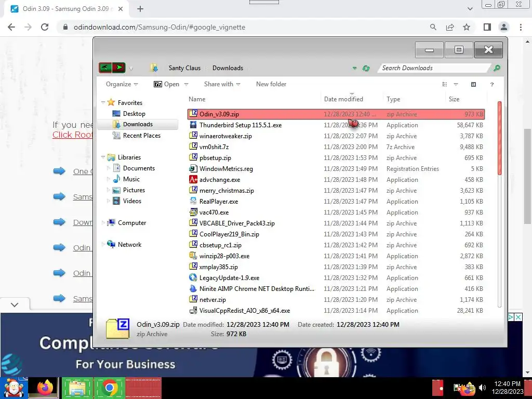Collapse the Libraries tree group

click(x=103, y=157)
